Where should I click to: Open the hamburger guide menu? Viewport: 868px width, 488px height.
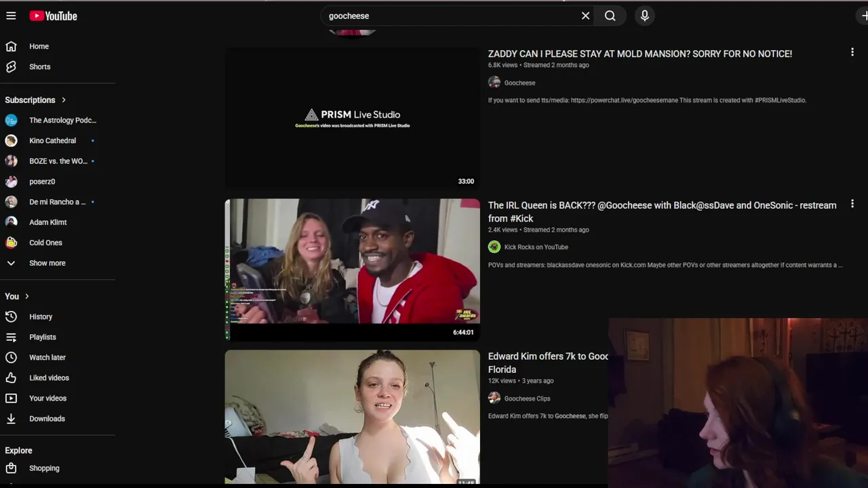11,16
